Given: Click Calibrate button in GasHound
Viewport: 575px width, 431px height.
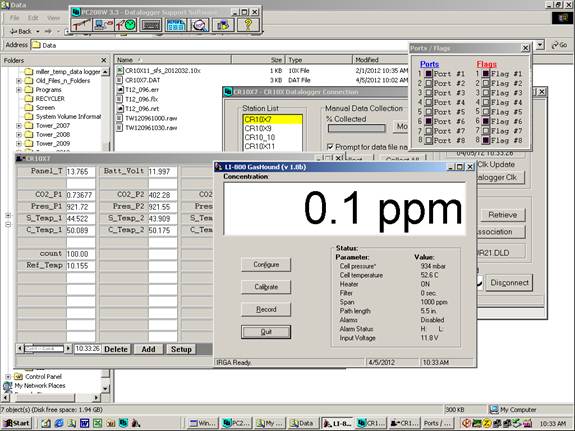Looking at the screenshot, I should click(266, 287).
